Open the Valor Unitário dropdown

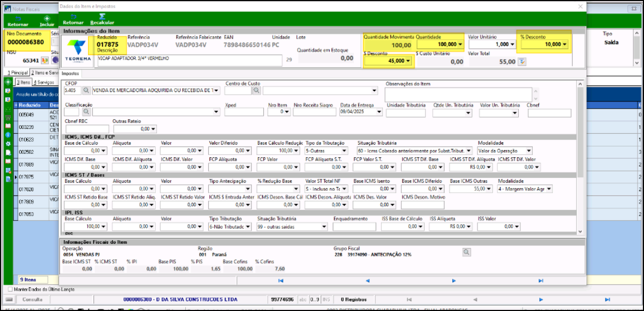pos(512,45)
